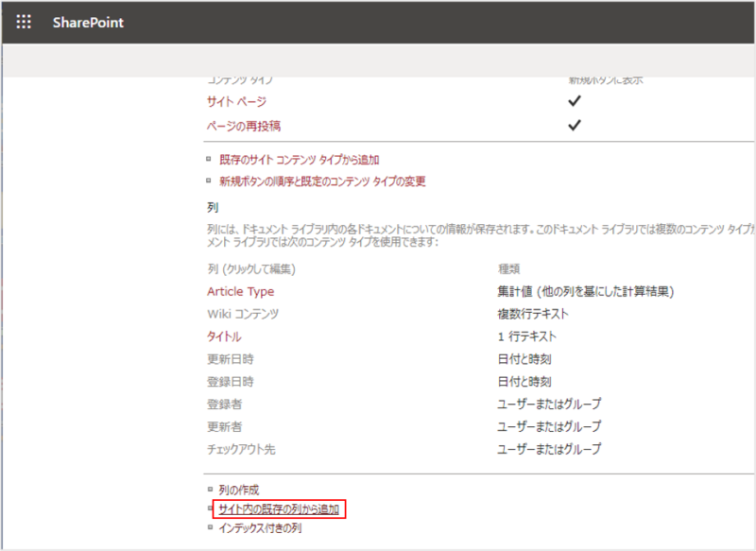Open the SharePoint app launcher waffle
The image size is (756, 551).
click(24, 23)
